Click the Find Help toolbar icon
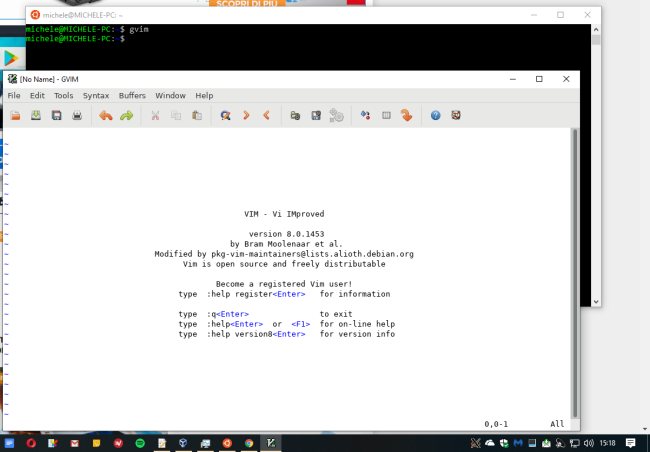Screen dimensions: 650x452 [456, 115]
